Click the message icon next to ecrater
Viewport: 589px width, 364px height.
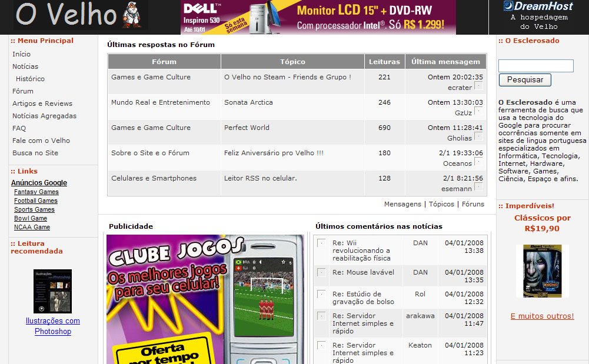tap(478, 86)
